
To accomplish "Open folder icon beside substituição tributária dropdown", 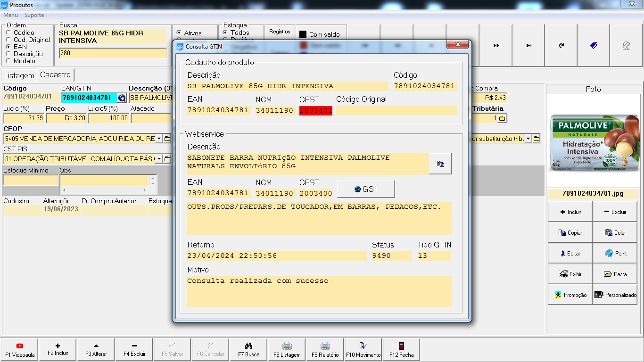I will coord(537,139).
